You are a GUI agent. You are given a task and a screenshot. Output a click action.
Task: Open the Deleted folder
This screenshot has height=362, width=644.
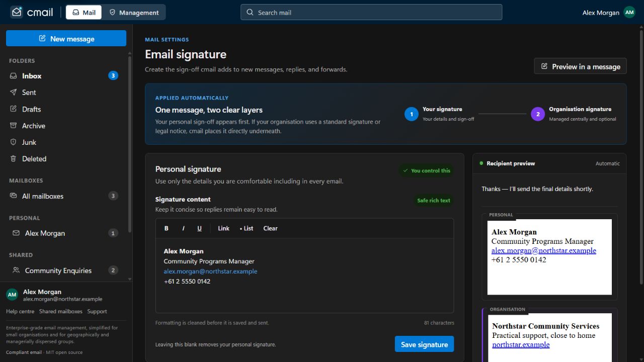64,159
